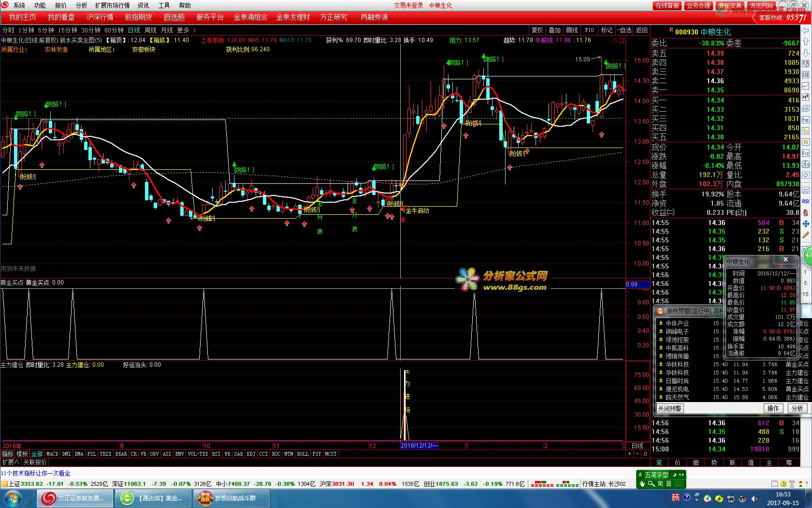The width and height of the screenshot is (812, 508).
Task: Click Windows Start button
Action: (13, 498)
